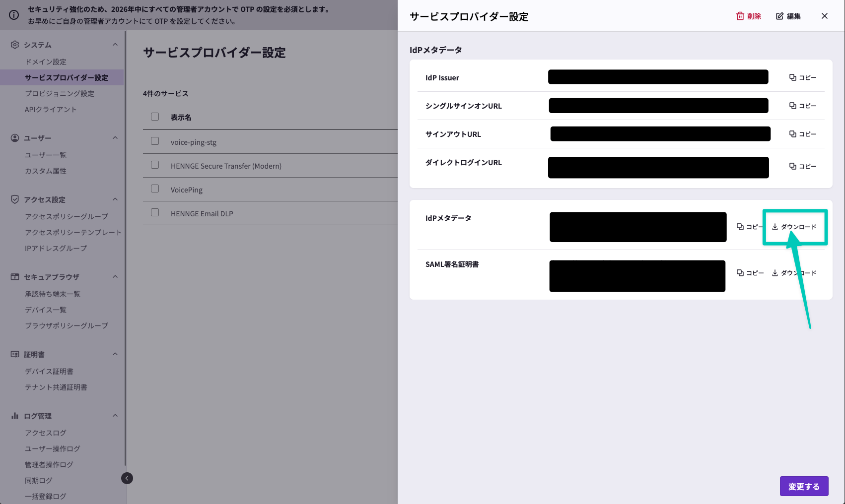Go to 承認待ち端末一覧
This screenshot has height=504, width=845.
[53, 294]
